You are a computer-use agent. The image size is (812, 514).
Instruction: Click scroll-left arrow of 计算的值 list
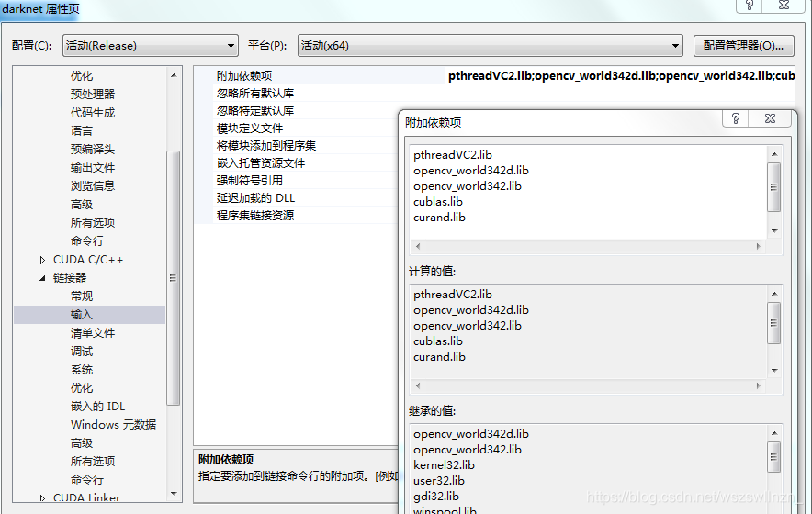click(418, 385)
